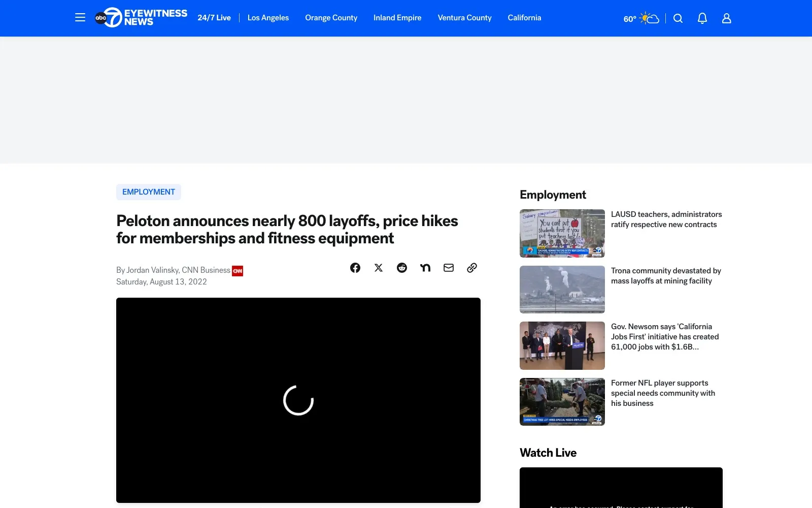Select Orange County in navigation
The image size is (812, 508).
tap(331, 18)
